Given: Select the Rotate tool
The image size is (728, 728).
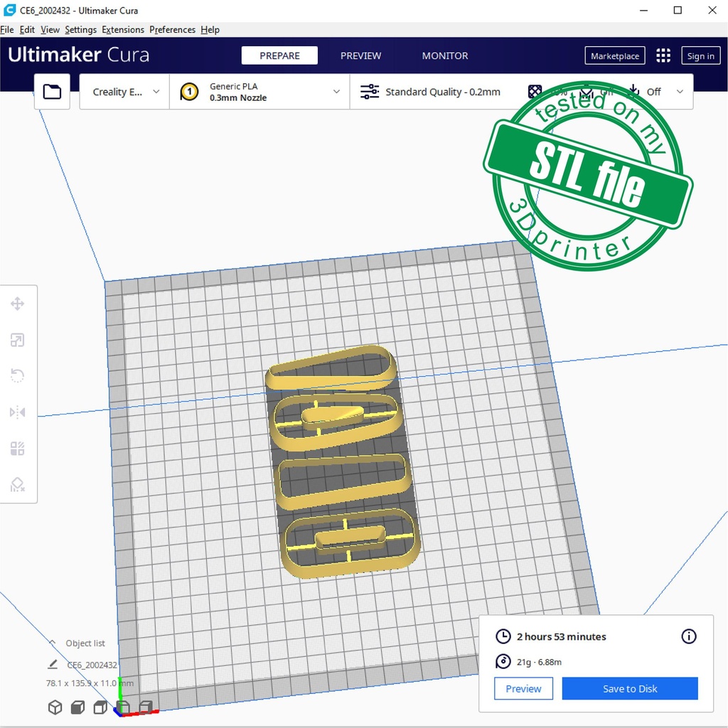Looking at the screenshot, I should [x=18, y=376].
